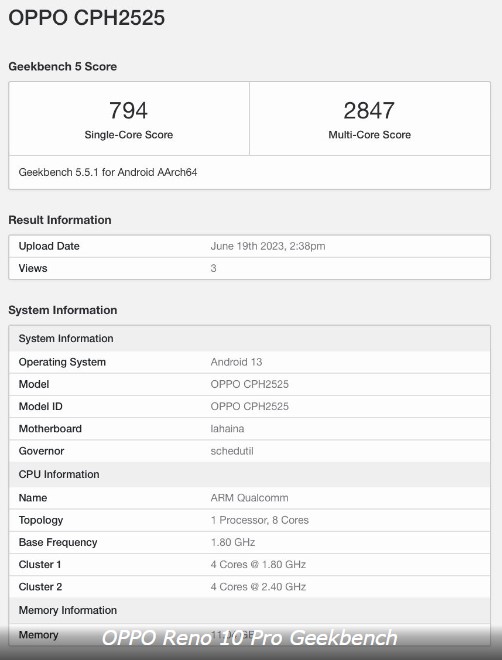Select the 1.80 GHz base frequency value

coord(233,543)
